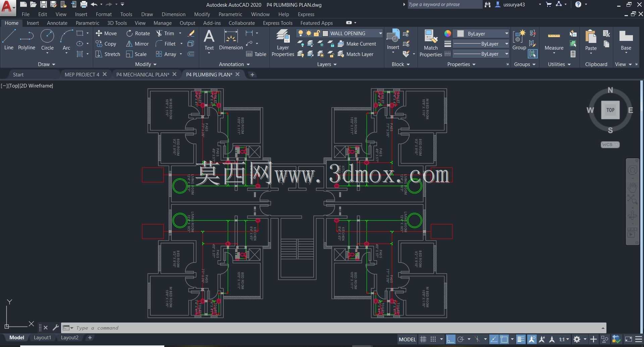The width and height of the screenshot is (644, 347).
Task: Select the Line tool
Action: tap(9, 40)
